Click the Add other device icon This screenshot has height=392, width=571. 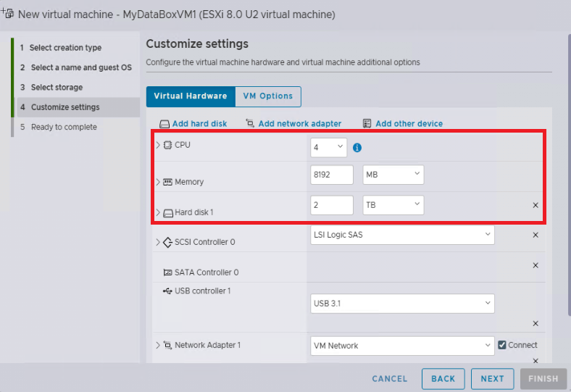point(367,123)
